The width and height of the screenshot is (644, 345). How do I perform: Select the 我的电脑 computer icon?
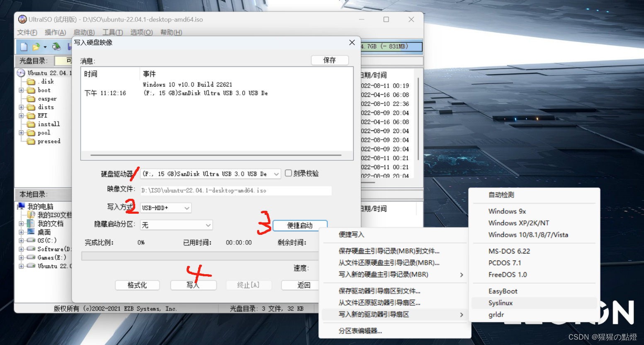[x=21, y=206]
